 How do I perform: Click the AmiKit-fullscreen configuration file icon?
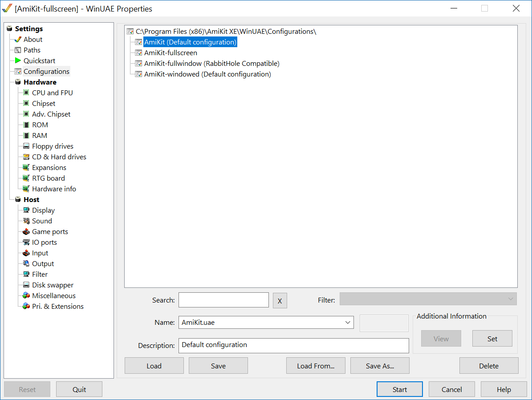click(x=138, y=53)
